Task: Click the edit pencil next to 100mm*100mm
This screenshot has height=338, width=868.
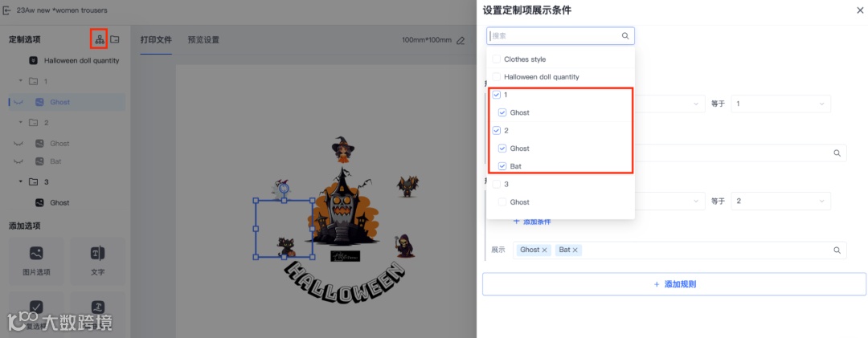Action: pyautogui.click(x=460, y=40)
